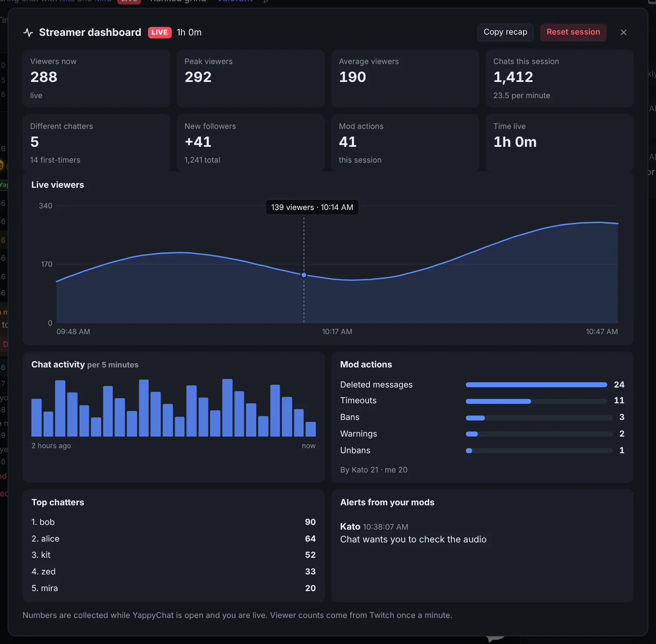Viewport: 656px width, 644px height.
Task: Click the '14 first-timers' text
Action: [x=56, y=160]
